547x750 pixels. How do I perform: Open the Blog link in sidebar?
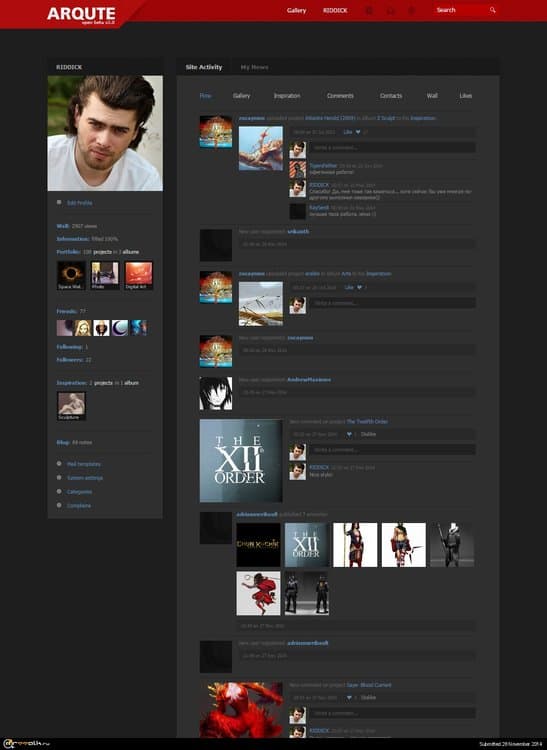click(x=63, y=442)
